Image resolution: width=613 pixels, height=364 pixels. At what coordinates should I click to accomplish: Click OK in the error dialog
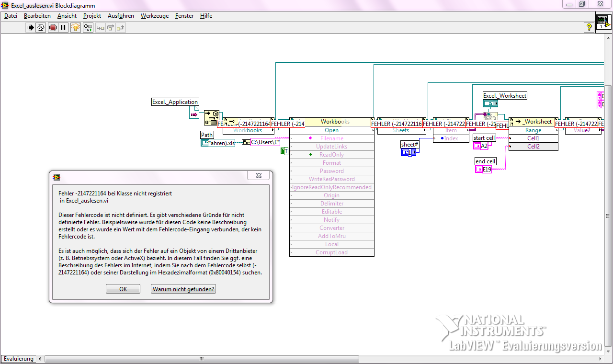(x=123, y=289)
